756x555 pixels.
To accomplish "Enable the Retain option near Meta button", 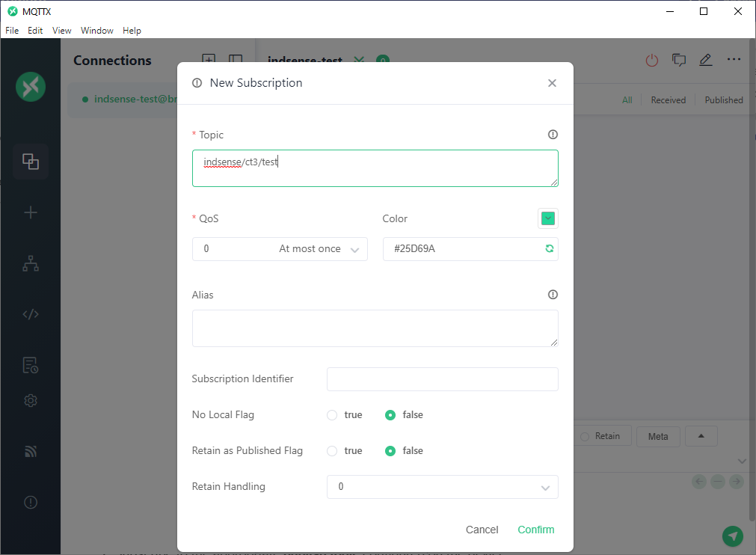I will 585,435.
